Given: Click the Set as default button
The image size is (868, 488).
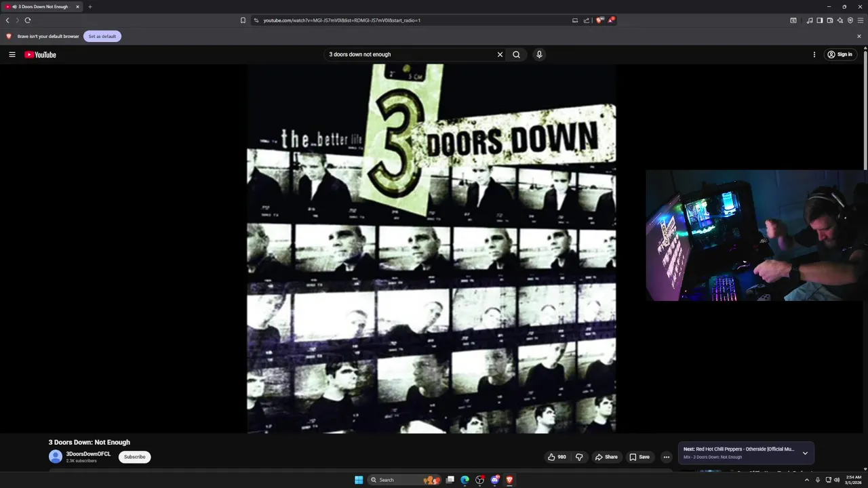Looking at the screenshot, I should tap(102, 36).
